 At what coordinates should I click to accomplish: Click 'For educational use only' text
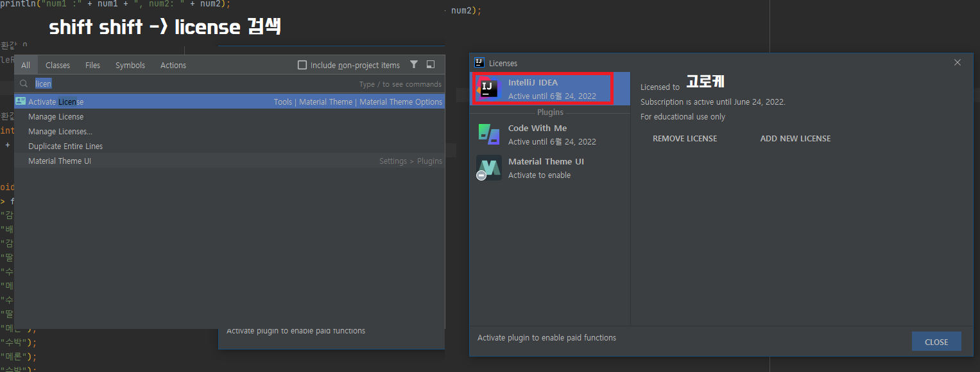pyautogui.click(x=683, y=116)
